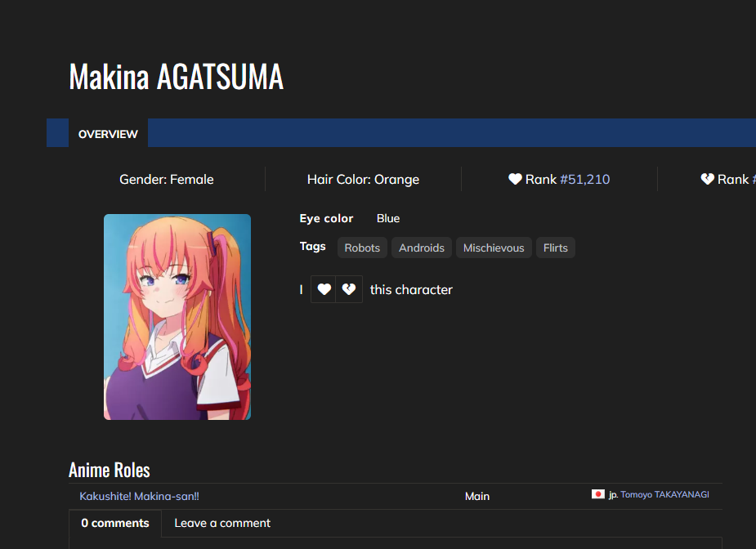This screenshot has width=756, height=549.
Task: Click the Hair Color: Orange attribute
Action: pos(363,179)
